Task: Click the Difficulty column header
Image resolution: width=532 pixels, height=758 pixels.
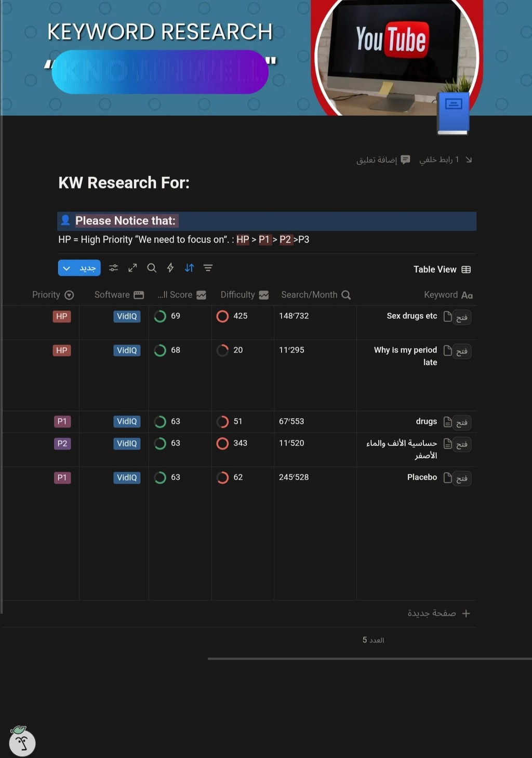Action: point(244,295)
